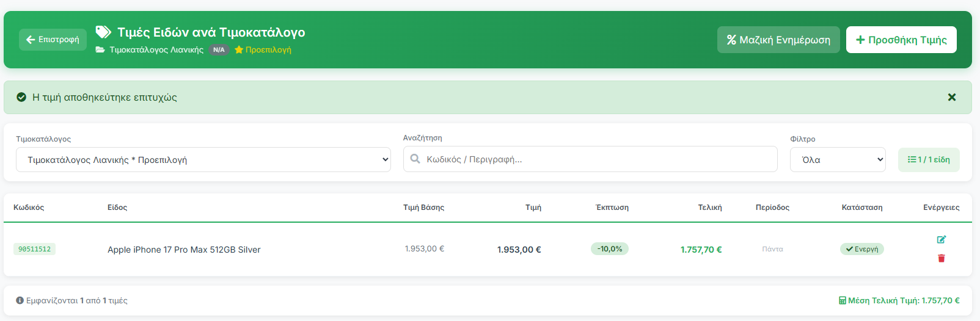This screenshot has height=321, width=980.
Task: Dismiss the success alert with X
Action: (x=951, y=97)
